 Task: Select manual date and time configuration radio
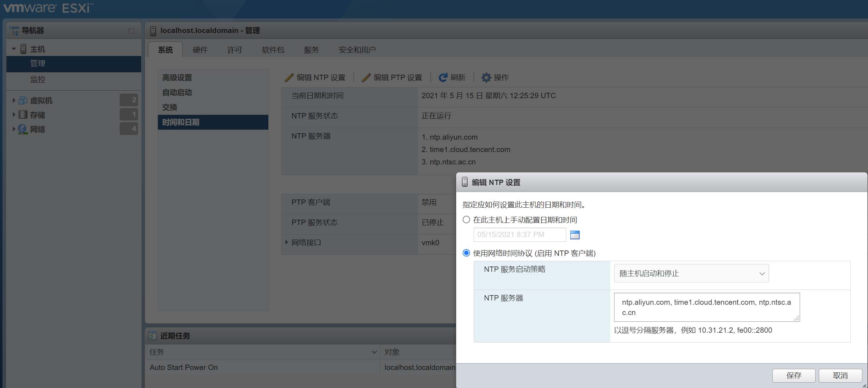pyautogui.click(x=467, y=220)
